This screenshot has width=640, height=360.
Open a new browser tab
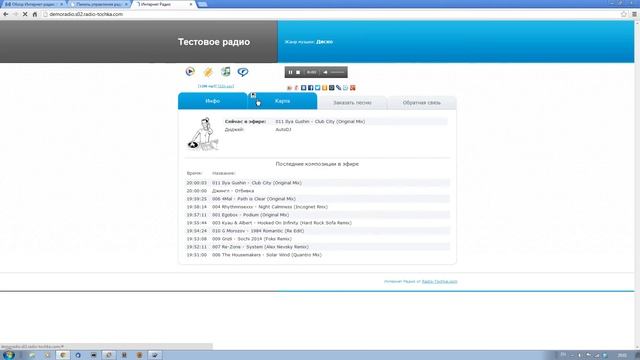(x=202, y=4)
